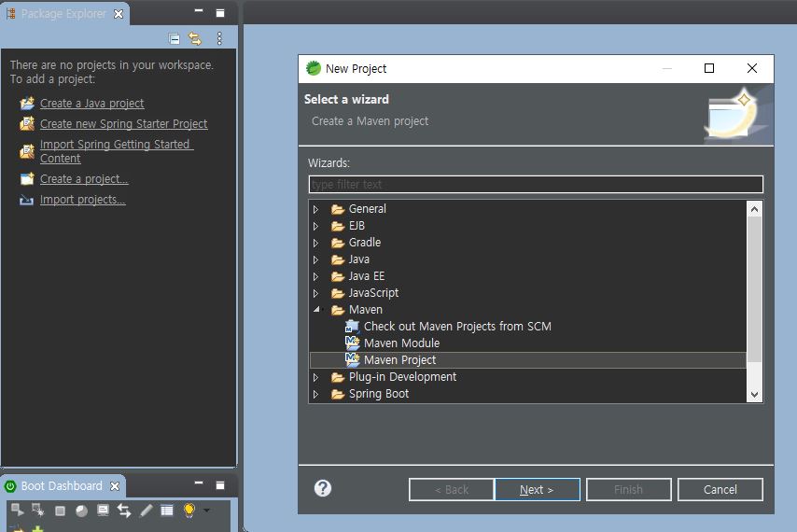Image resolution: width=797 pixels, height=532 pixels.
Task: Click the 'type filter text' input field
Action: click(x=536, y=185)
